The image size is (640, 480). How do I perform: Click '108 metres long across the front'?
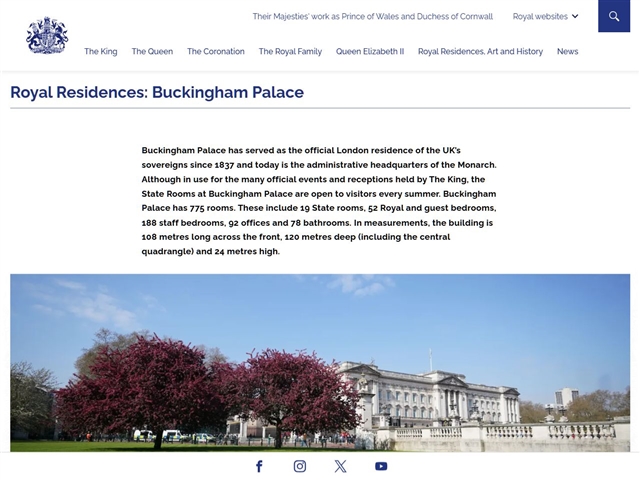(x=211, y=237)
